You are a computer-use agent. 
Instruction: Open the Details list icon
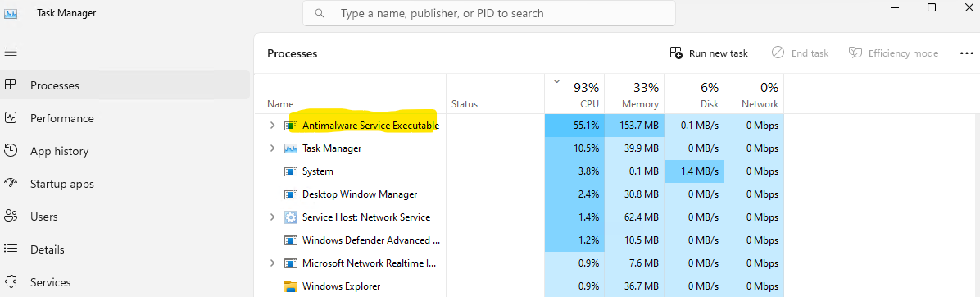click(x=11, y=249)
